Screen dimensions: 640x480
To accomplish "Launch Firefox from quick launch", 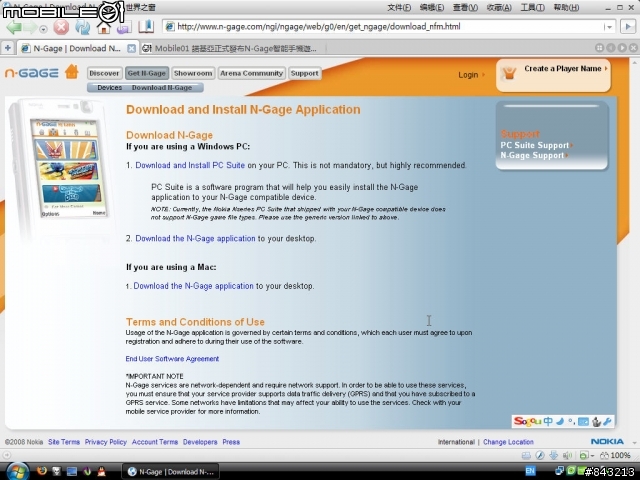I will pyautogui.click(x=42, y=471).
